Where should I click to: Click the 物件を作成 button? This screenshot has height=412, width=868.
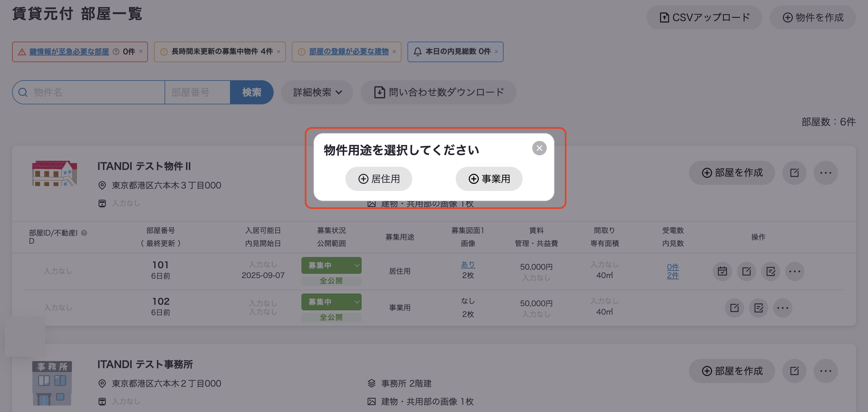click(x=813, y=17)
